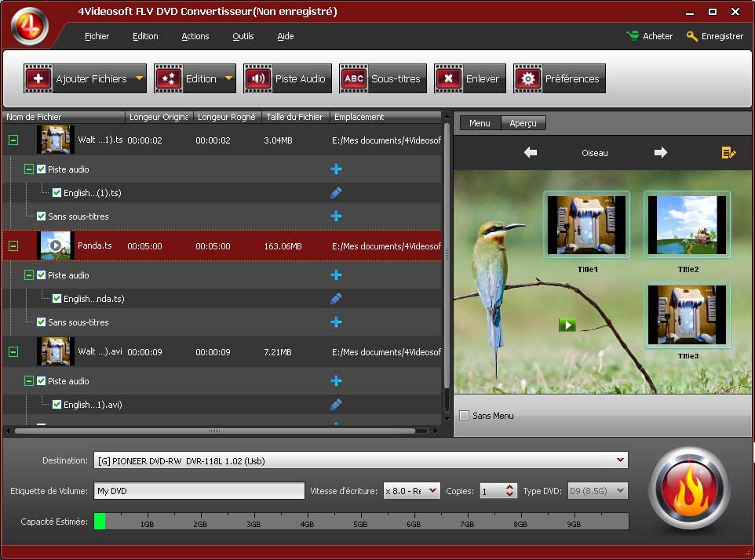Click the red flame burn button
This screenshot has height=560, width=755.
[688, 489]
